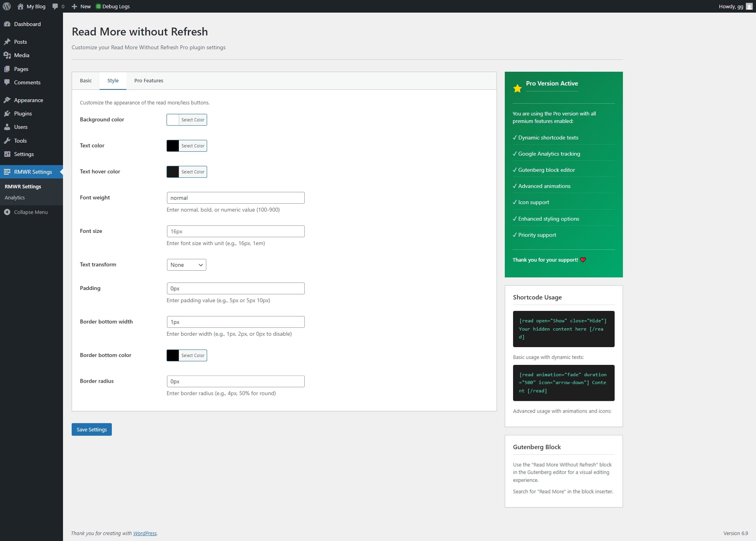Viewport: 756px width, 541px height.
Task: Collapse the admin sidebar menu
Action: click(x=26, y=212)
